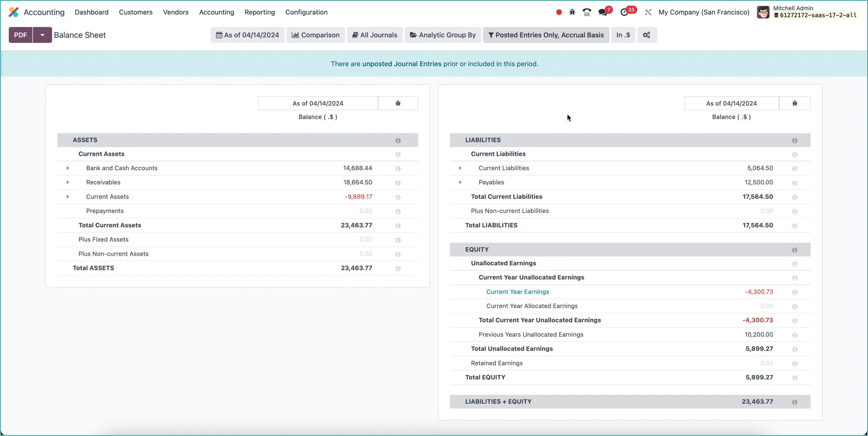Open the activities clock icon showing 33
This screenshot has width=868, height=436.
click(625, 12)
